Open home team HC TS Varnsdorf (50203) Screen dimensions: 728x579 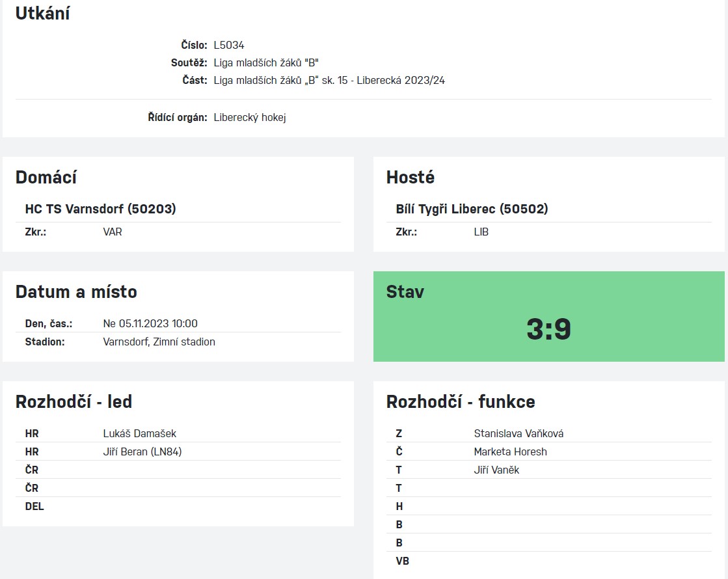tap(100, 209)
